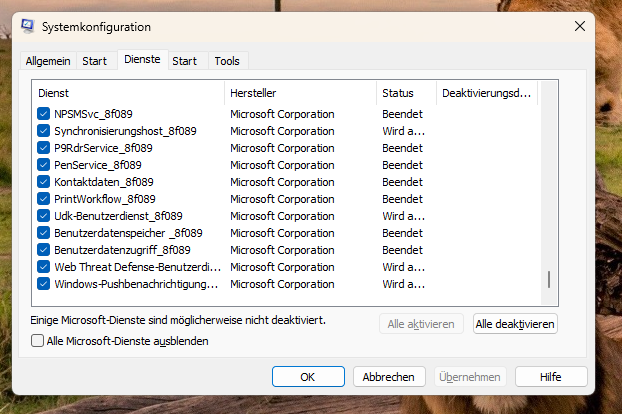
Task: Open Hilfe button
Action: coord(551,376)
